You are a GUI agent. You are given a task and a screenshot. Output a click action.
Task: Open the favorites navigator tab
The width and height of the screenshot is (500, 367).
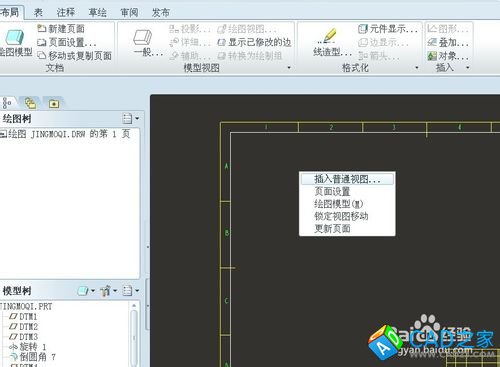coord(54,104)
